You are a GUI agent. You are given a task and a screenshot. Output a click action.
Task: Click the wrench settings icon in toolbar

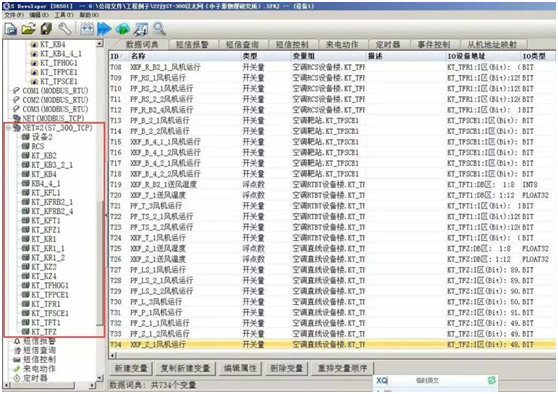point(65,29)
